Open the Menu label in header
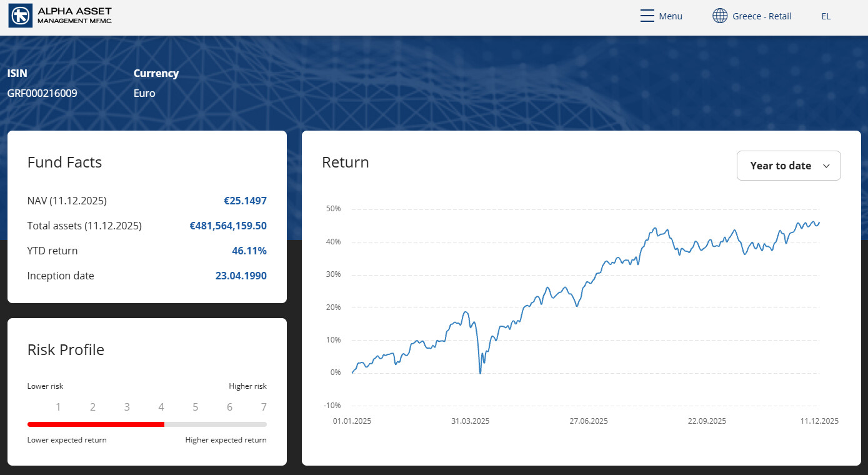The width and height of the screenshot is (868, 475). coord(671,16)
